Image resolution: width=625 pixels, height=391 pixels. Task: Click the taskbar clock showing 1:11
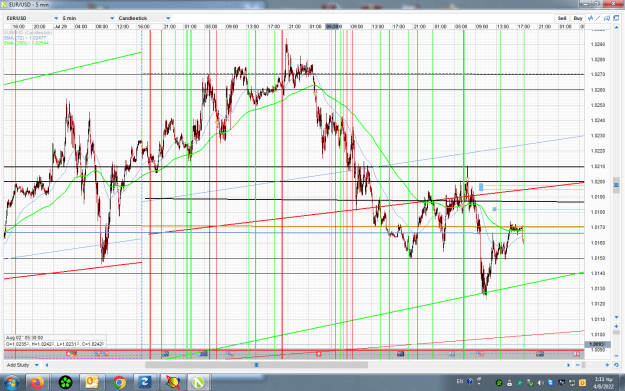click(604, 383)
